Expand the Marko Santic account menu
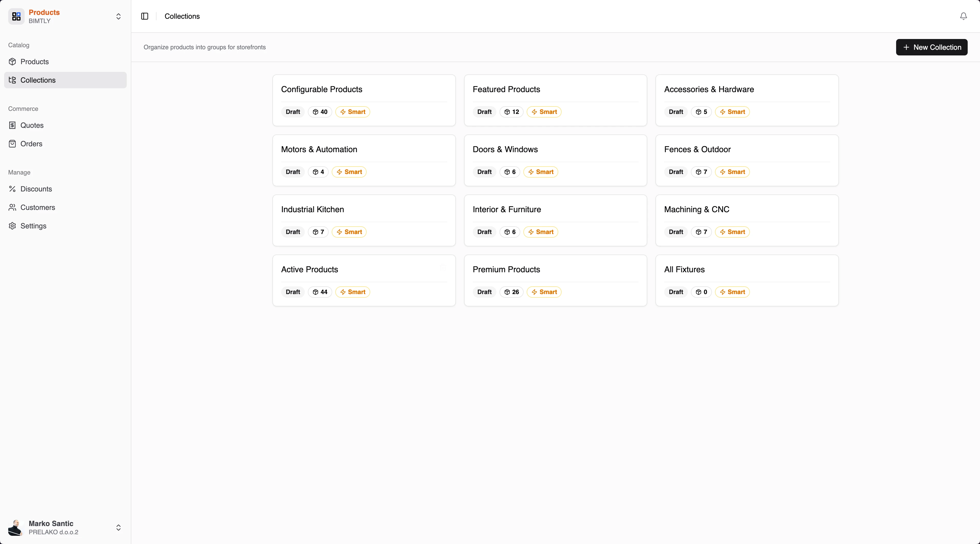The height and width of the screenshot is (544, 980). (118, 527)
